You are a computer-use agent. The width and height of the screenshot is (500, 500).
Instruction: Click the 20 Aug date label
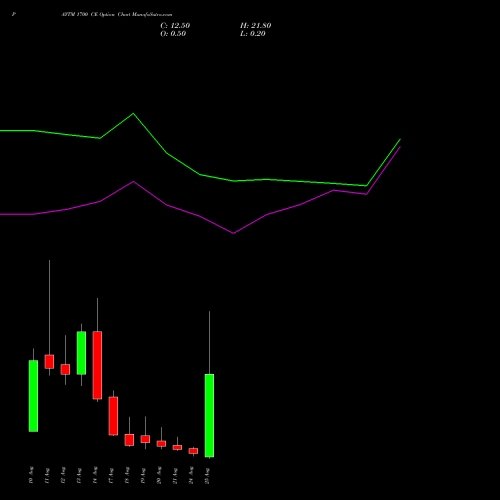coord(159,475)
